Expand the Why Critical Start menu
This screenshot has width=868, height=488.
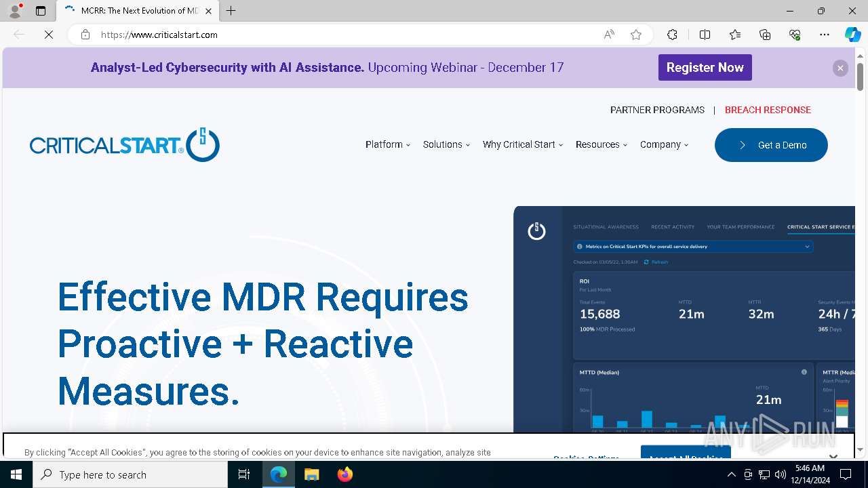pyautogui.click(x=523, y=144)
